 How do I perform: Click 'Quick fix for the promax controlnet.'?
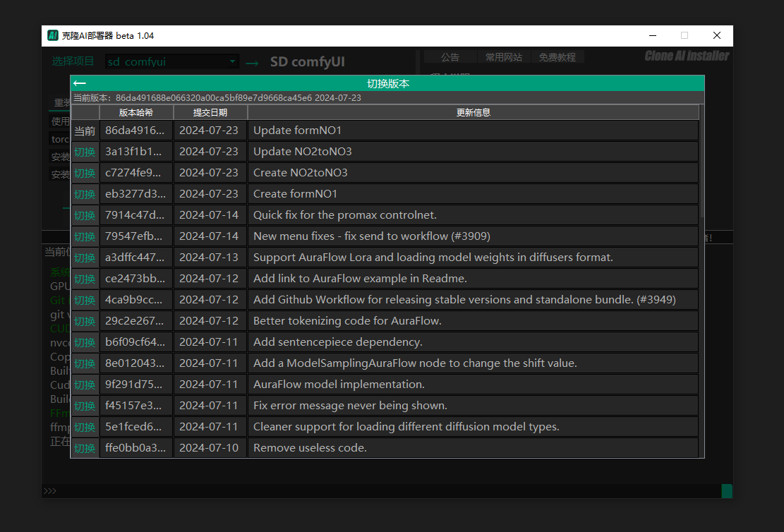click(x=344, y=215)
